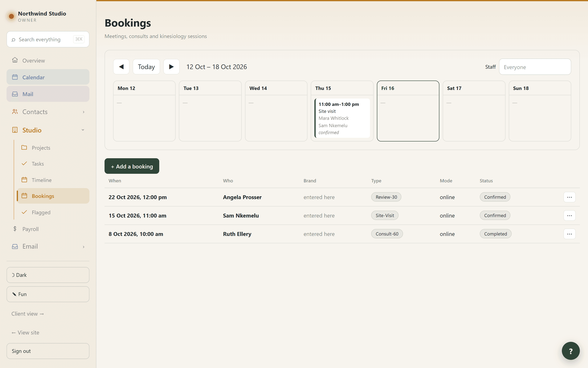Expand the Contacts section chevron
Screen dimensions: 588x368
tap(83, 112)
